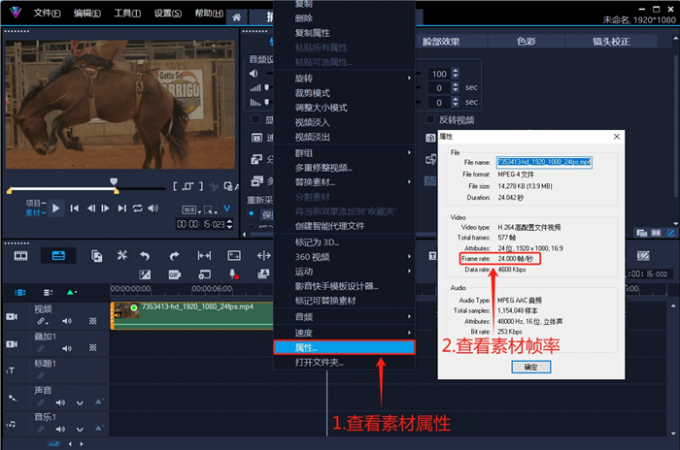This screenshot has height=450, width=680.
Task: Fit project in timeline window icon
Action: tap(204, 256)
